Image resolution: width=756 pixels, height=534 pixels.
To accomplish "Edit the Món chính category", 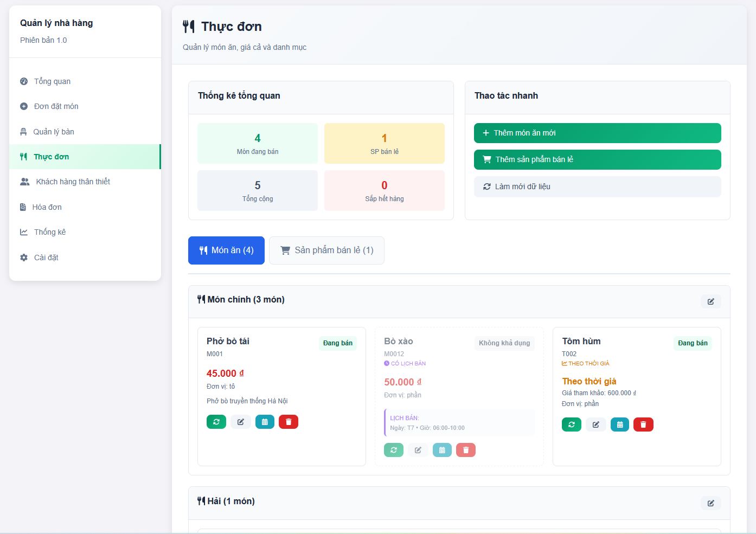I will click(710, 301).
